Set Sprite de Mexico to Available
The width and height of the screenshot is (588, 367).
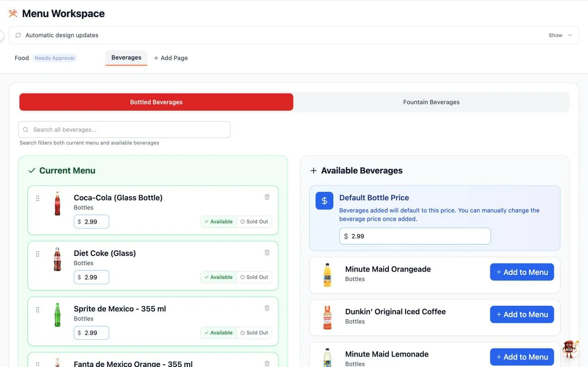pos(219,333)
